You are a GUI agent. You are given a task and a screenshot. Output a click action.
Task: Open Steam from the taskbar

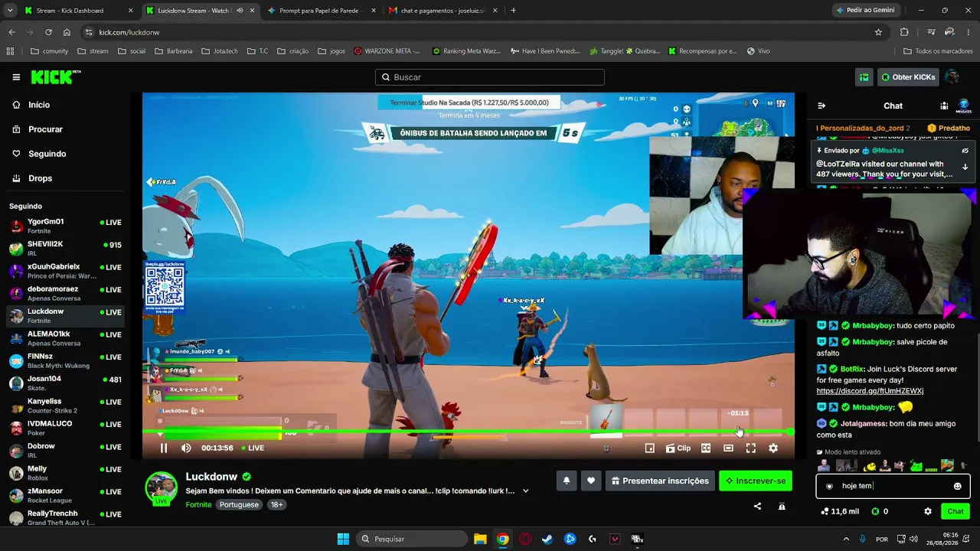(x=547, y=539)
